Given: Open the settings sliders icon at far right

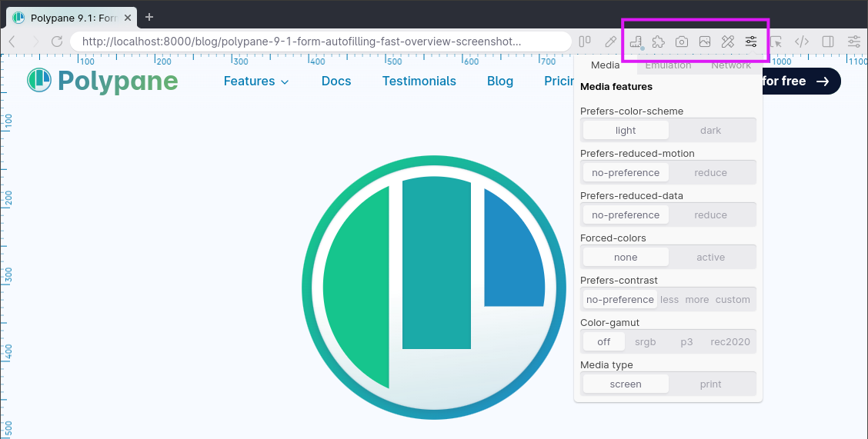Looking at the screenshot, I should [854, 42].
